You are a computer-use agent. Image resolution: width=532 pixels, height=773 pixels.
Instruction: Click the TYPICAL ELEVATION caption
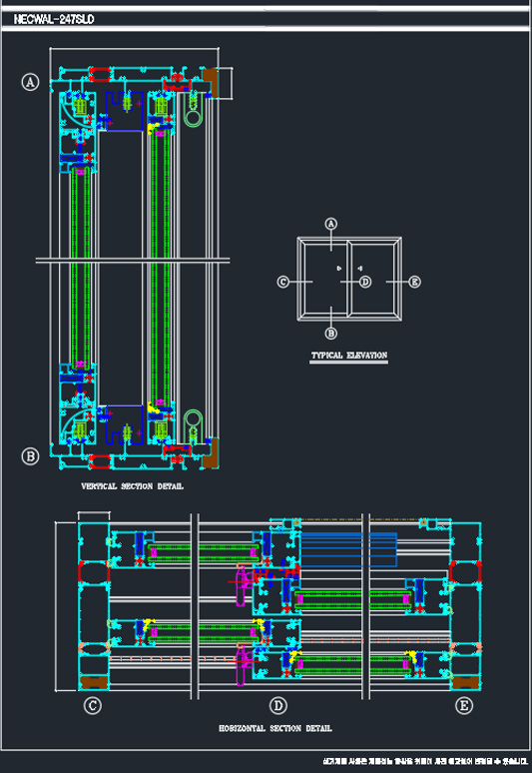point(348,355)
